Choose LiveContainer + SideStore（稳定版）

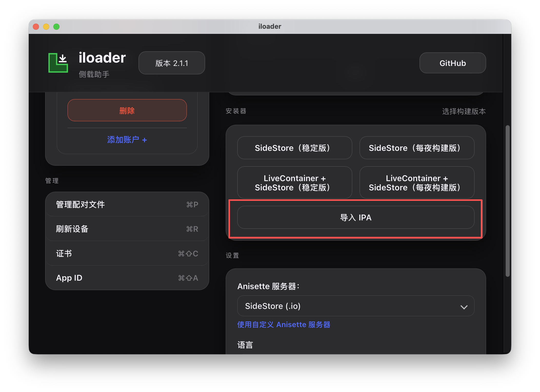pyautogui.click(x=294, y=183)
